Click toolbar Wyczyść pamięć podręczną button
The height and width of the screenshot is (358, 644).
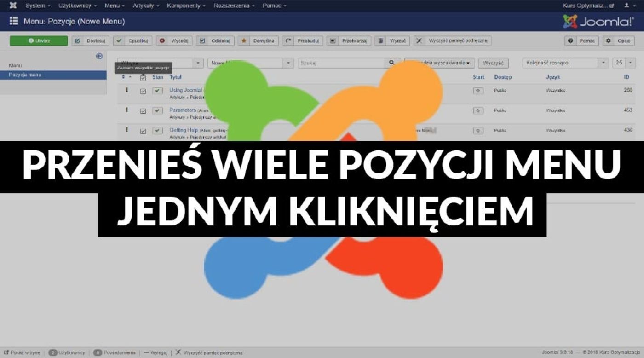[453, 41]
